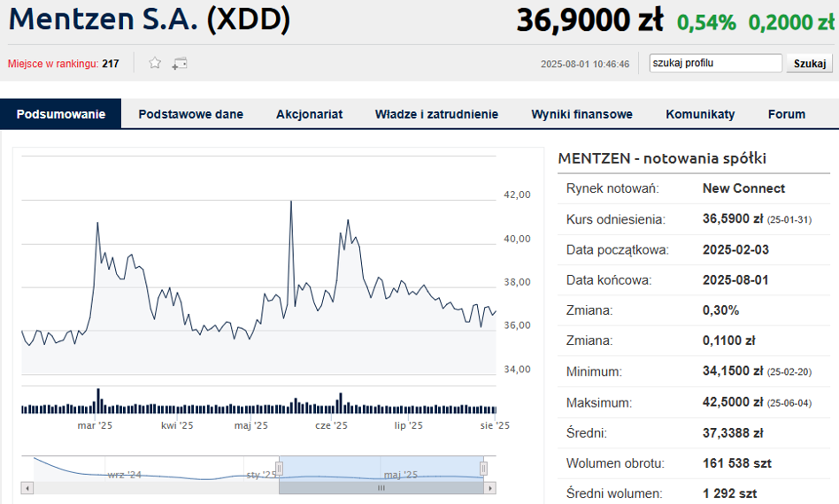Click the Szukaj search button
839x504 pixels.
click(x=809, y=64)
